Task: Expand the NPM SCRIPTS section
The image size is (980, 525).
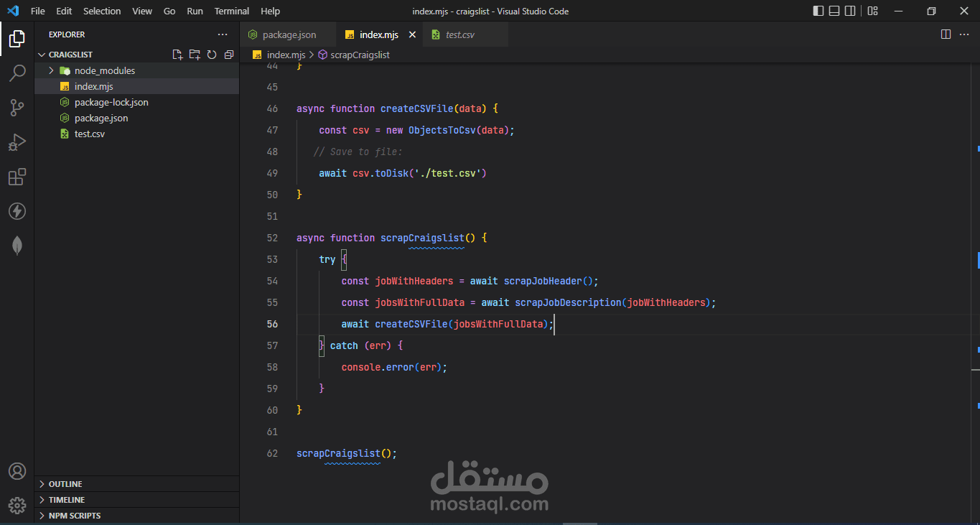Action: [x=42, y=516]
